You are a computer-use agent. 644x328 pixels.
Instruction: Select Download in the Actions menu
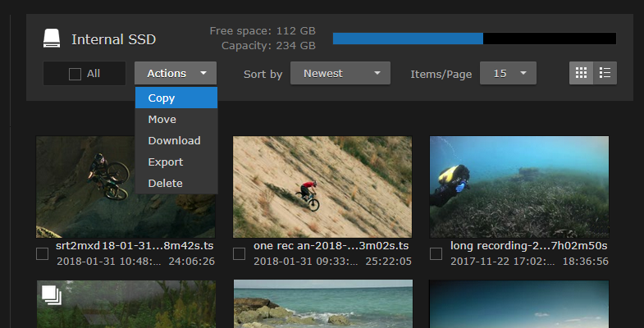pos(174,141)
